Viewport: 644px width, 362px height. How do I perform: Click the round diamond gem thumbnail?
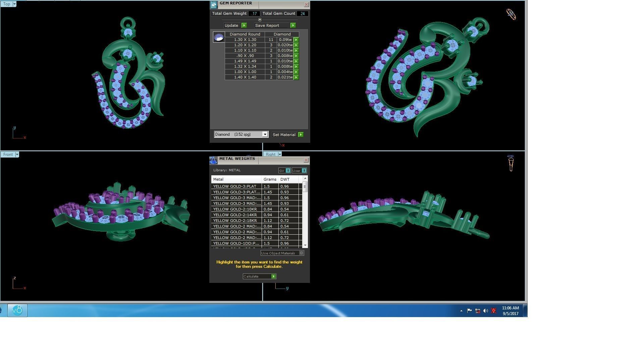click(x=219, y=37)
